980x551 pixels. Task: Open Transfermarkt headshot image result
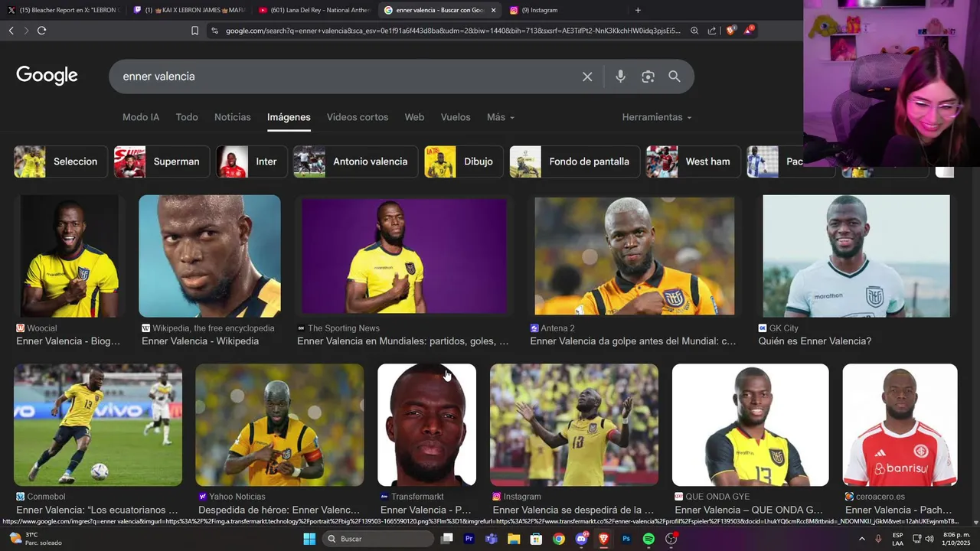pyautogui.click(x=426, y=425)
